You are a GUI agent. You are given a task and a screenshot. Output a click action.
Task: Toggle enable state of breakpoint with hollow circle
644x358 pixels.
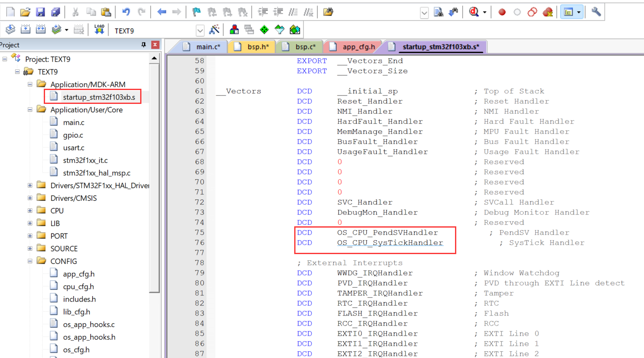517,12
